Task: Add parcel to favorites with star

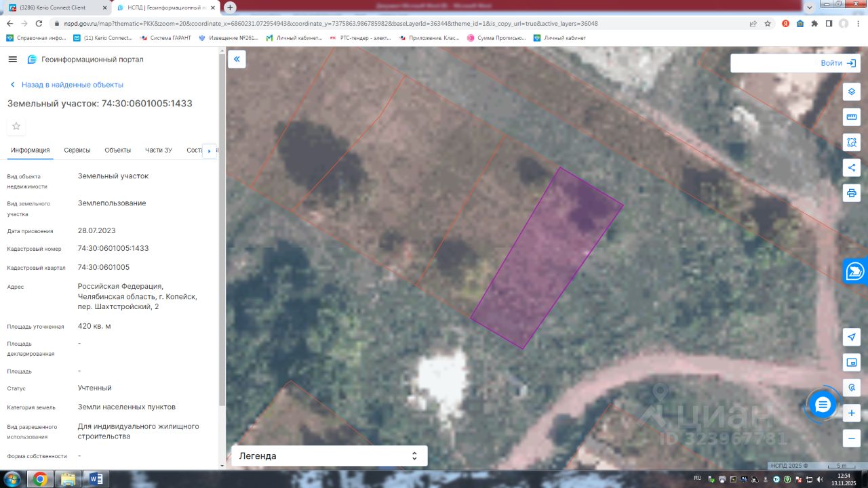Action: (x=16, y=126)
